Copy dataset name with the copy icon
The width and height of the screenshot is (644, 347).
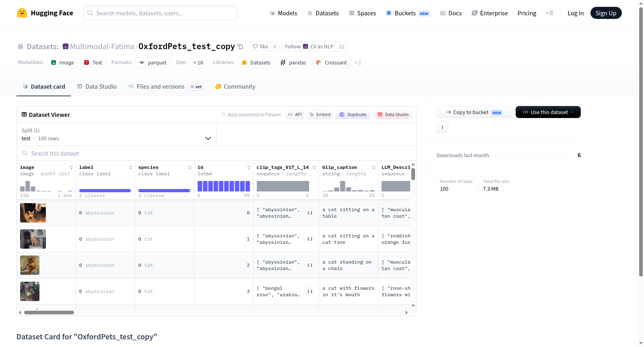pos(240,46)
